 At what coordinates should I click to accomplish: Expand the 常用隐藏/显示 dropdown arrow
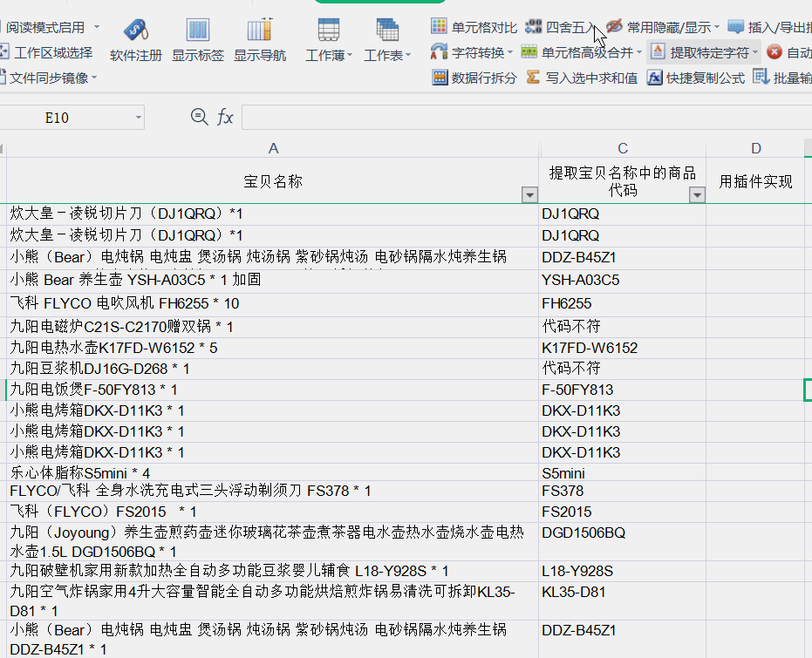717,26
